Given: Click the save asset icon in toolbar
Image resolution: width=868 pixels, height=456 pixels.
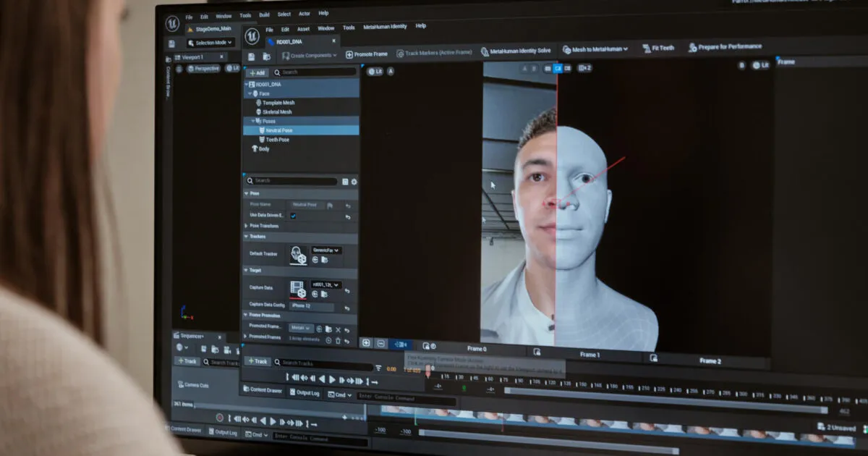Looking at the screenshot, I should [251, 56].
